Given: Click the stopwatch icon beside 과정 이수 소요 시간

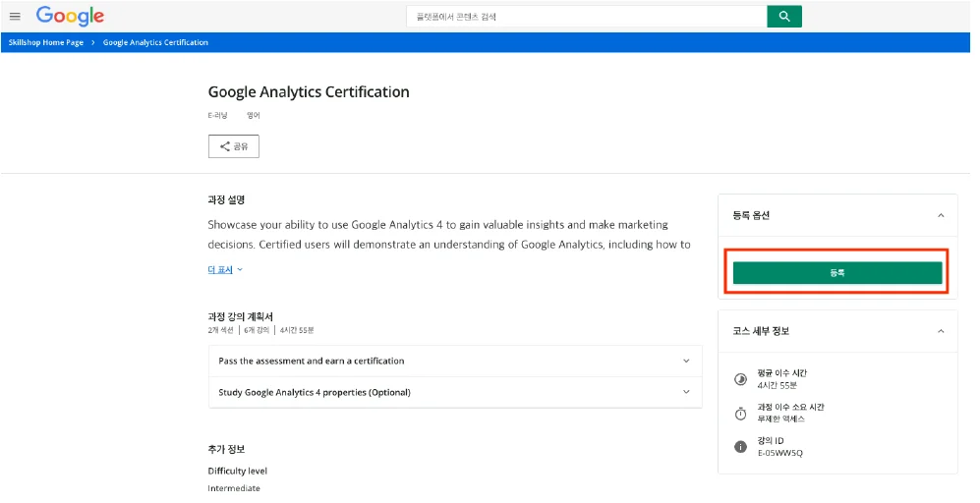Looking at the screenshot, I should tap(740, 413).
